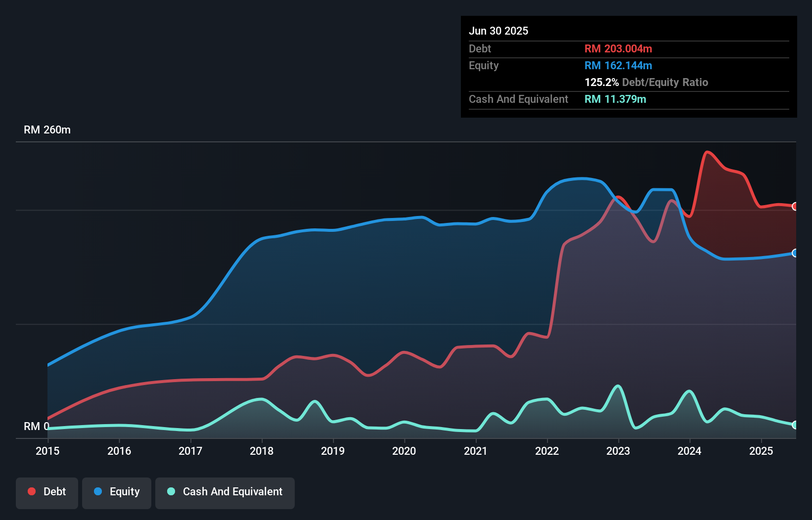Click the red Debt legend dot icon
This screenshot has height=520, width=812.
click(x=31, y=491)
